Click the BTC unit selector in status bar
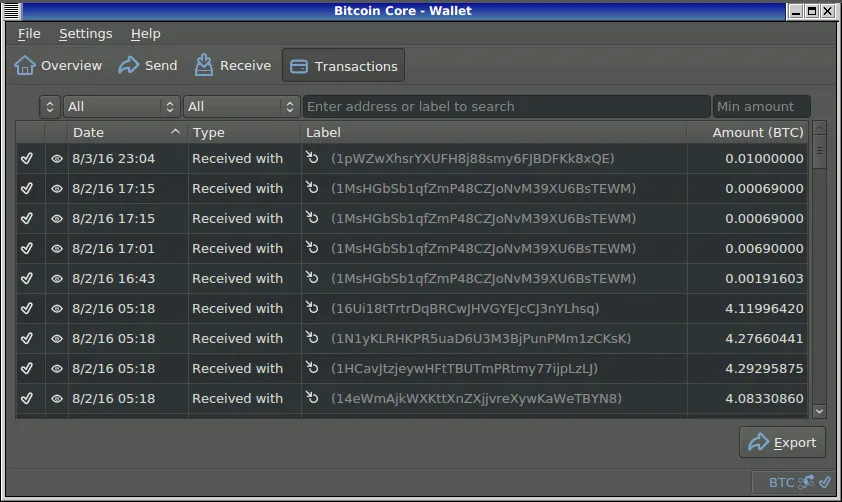This screenshot has height=502, width=842. tap(781, 483)
